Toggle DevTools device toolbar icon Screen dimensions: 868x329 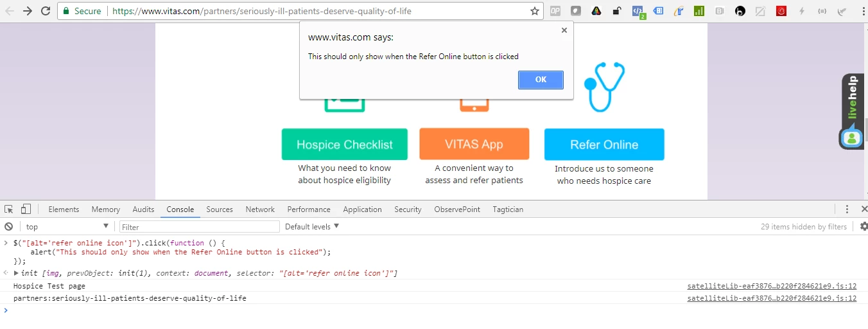pos(26,209)
